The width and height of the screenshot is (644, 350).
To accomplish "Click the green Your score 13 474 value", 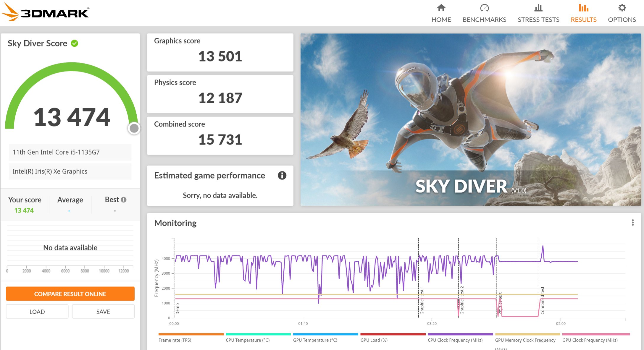I will click(24, 210).
